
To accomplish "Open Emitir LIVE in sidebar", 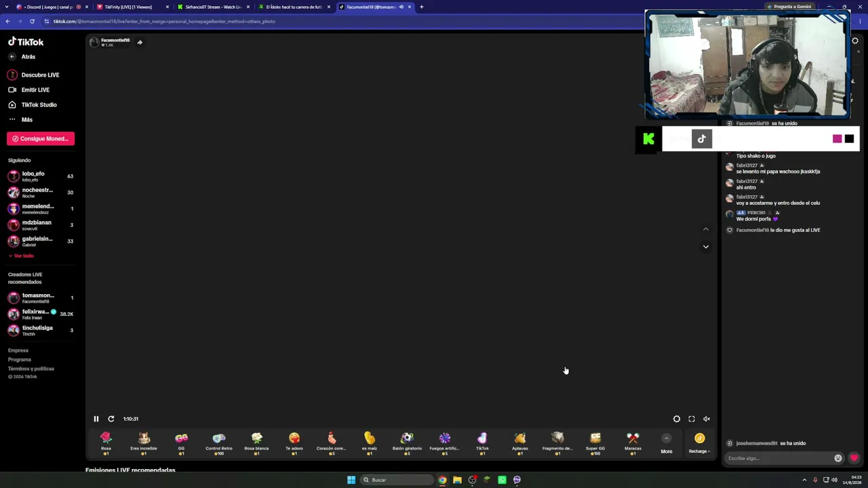I will pyautogui.click(x=29, y=90).
